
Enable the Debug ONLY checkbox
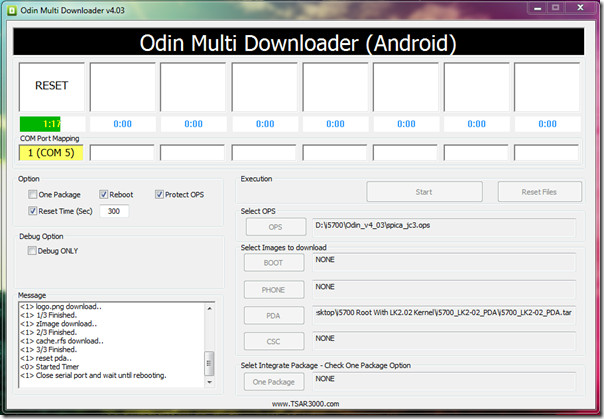(32, 251)
